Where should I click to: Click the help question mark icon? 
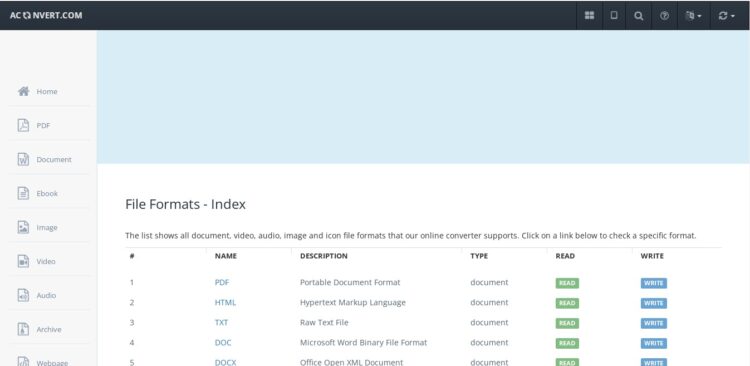tap(664, 16)
